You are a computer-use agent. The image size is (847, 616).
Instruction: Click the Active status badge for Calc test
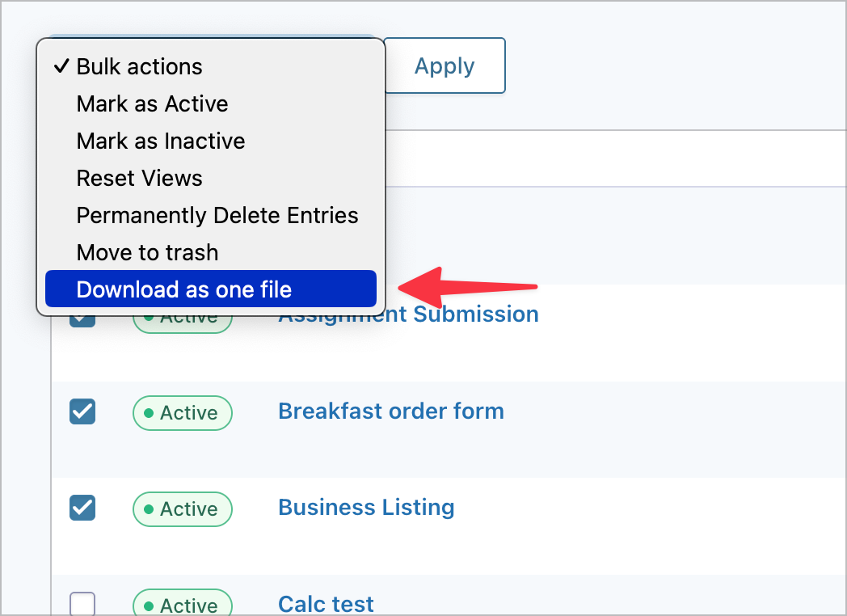182,605
